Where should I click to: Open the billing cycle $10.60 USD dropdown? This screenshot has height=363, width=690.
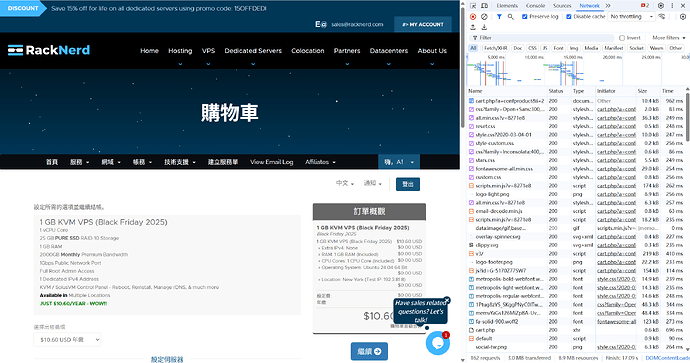click(67, 339)
